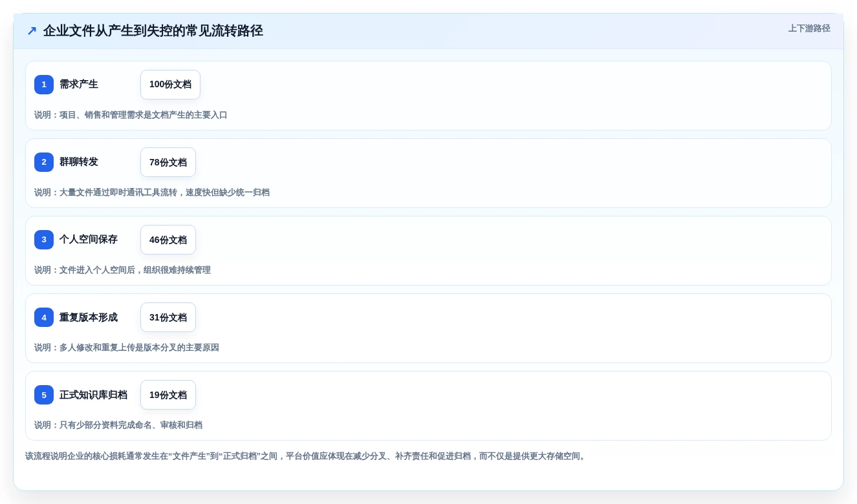Select the 需求产生 step title
Viewport: 857px width, 504px height.
pos(79,84)
